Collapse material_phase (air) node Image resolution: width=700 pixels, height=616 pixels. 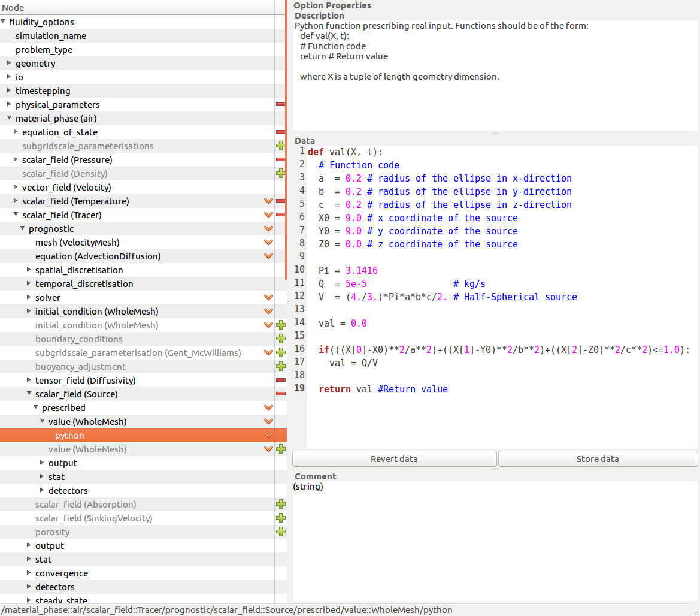point(9,118)
